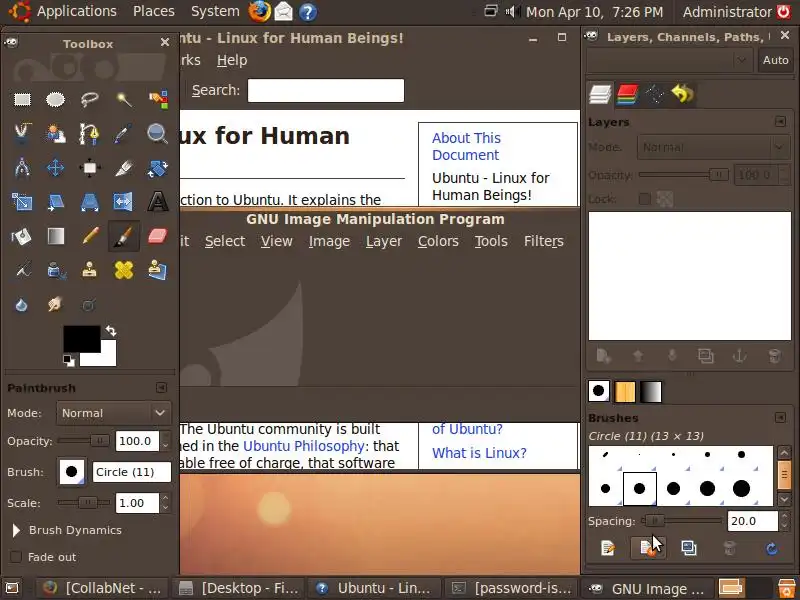The height and width of the screenshot is (600, 800).
Task: Open the Image menu in GIMP
Action: (329, 241)
